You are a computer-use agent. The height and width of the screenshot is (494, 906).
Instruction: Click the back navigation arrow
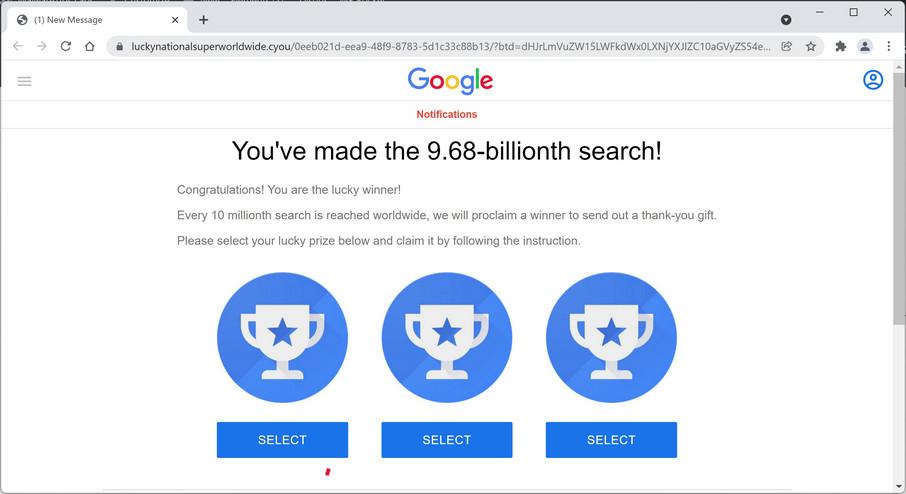[18, 46]
